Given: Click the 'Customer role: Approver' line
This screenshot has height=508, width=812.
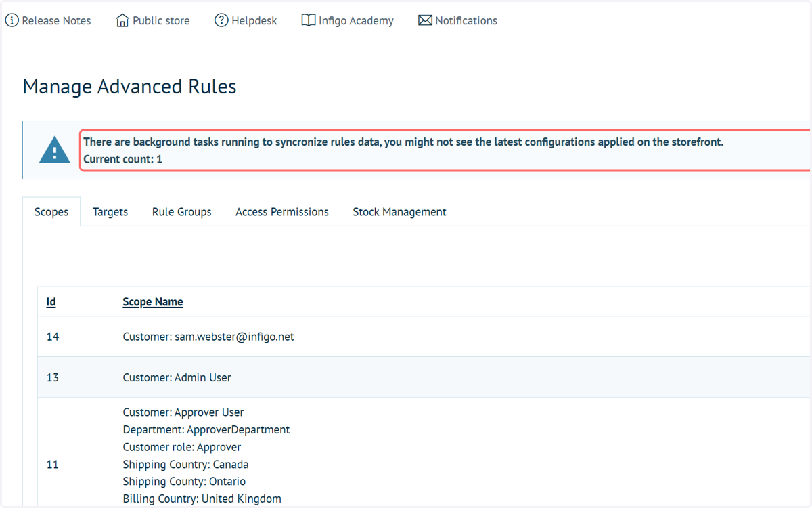Looking at the screenshot, I should pos(182,447).
